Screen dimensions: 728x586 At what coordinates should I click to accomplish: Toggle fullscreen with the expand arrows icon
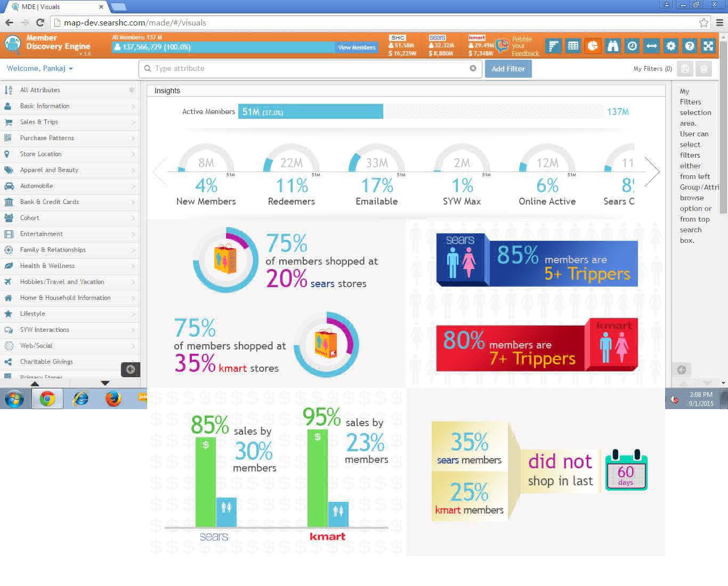(708, 46)
